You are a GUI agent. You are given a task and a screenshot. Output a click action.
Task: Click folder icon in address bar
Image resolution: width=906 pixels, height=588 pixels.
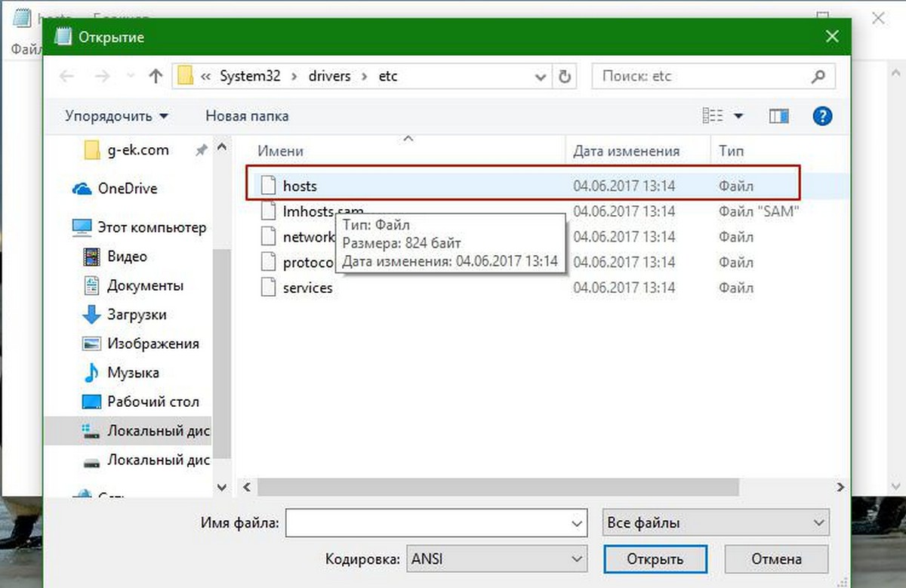point(185,76)
